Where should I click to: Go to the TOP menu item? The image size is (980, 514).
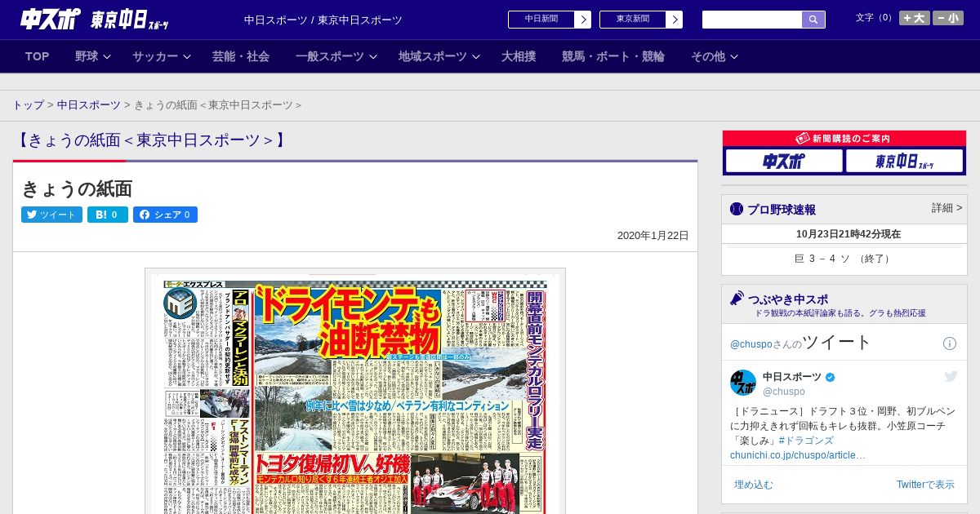point(38,56)
